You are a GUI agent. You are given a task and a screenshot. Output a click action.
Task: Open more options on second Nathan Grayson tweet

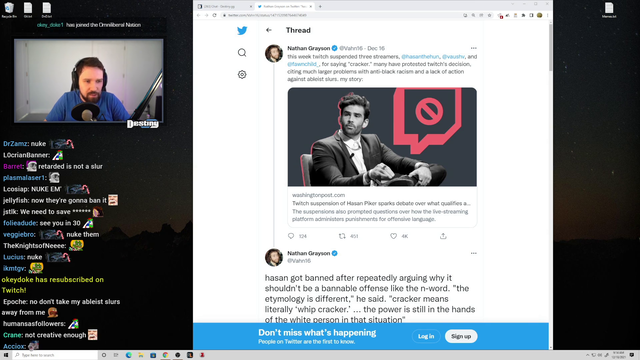[473, 253]
